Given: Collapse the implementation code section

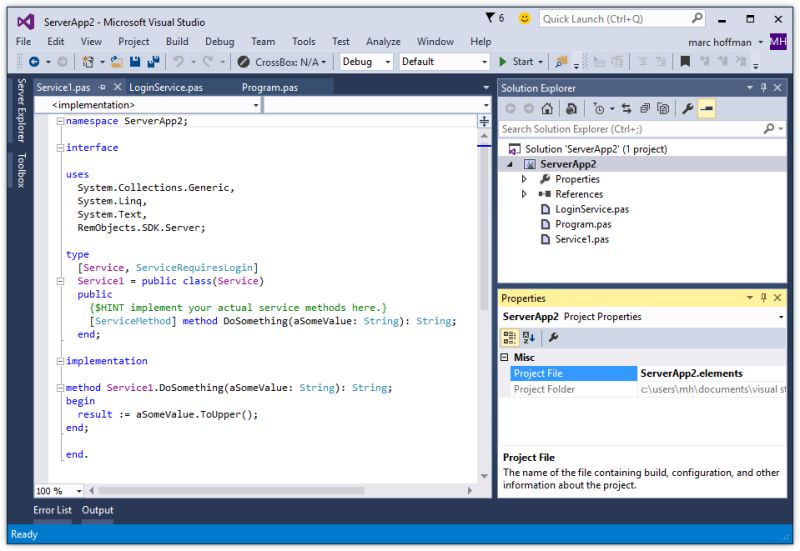Looking at the screenshot, I should pos(60,361).
